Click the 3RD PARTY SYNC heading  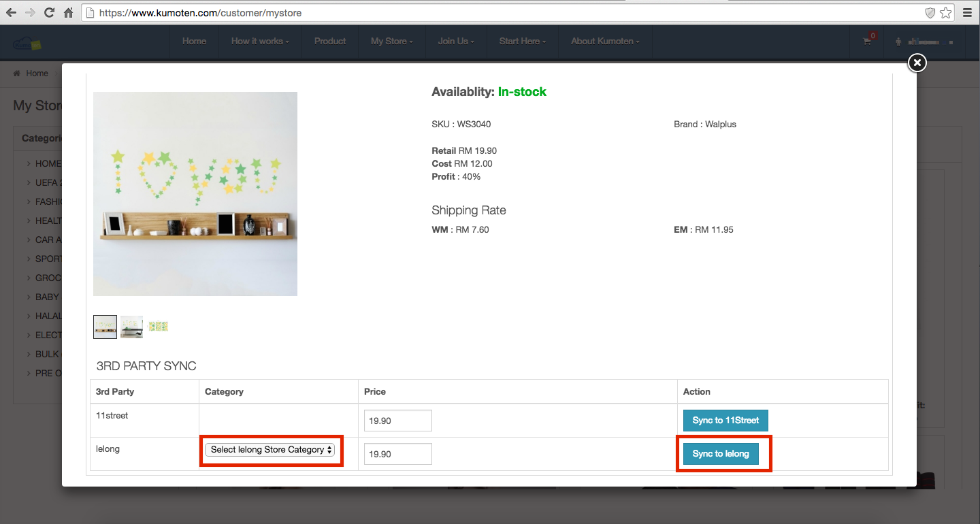tap(146, 366)
